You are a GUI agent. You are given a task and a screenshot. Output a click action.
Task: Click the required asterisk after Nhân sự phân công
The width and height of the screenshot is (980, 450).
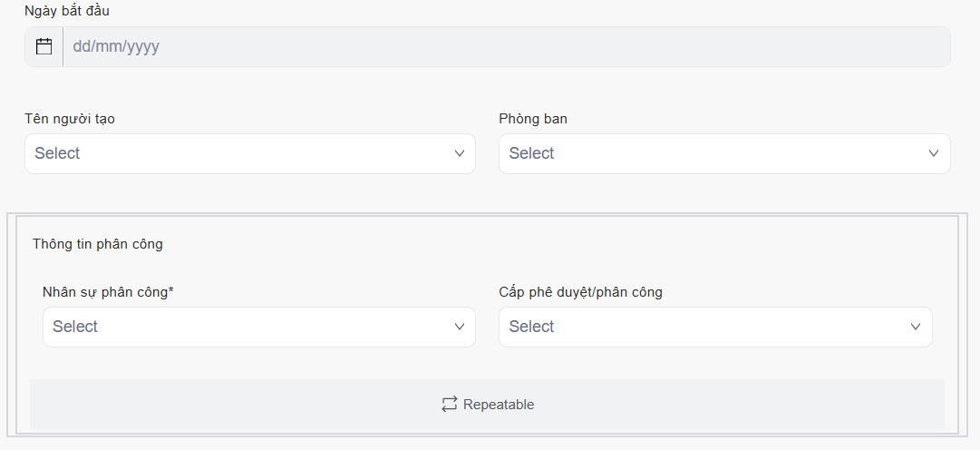(171, 291)
